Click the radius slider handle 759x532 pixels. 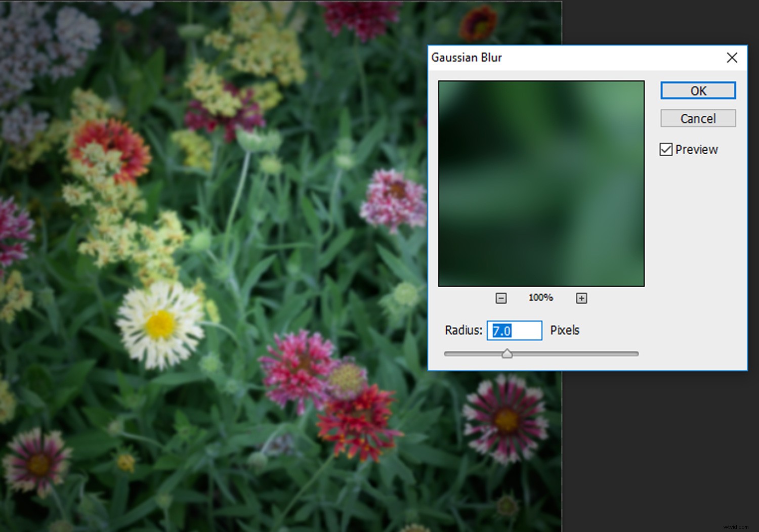[x=507, y=354]
